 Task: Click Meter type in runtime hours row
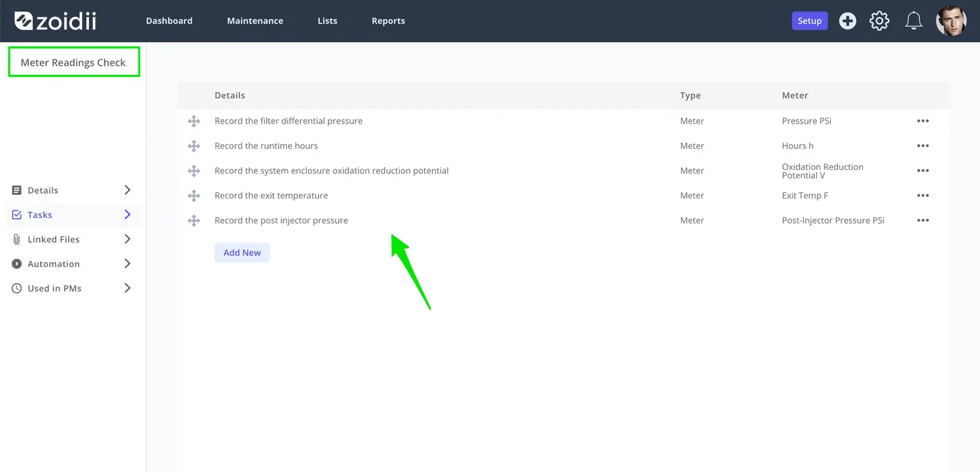(692, 146)
